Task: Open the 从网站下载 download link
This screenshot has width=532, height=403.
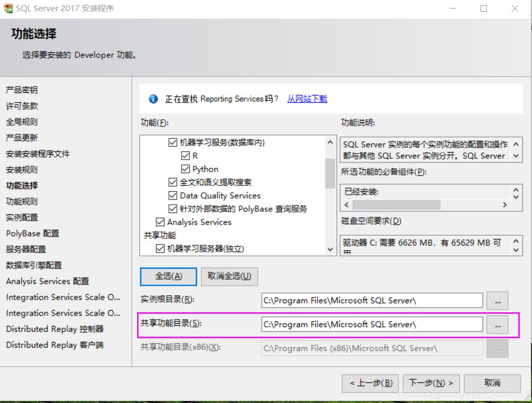Action: [307, 99]
